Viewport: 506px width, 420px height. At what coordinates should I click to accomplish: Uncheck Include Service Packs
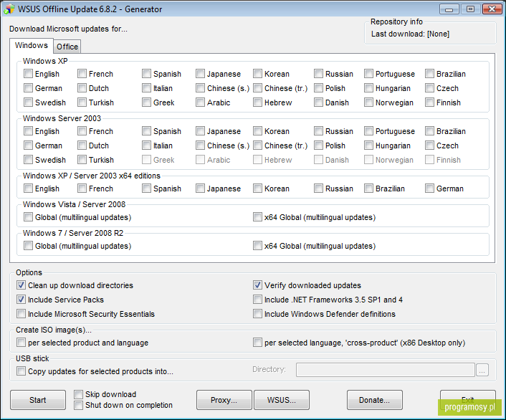22,300
